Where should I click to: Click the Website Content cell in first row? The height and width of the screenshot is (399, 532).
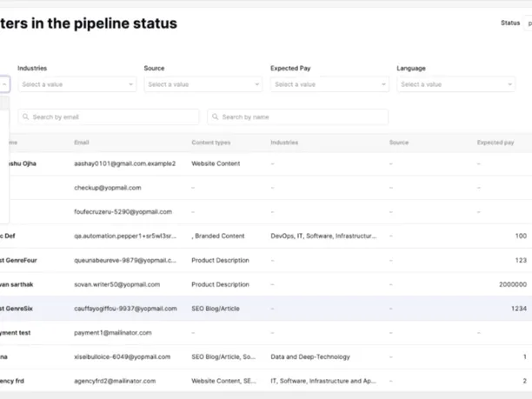(x=216, y=163)
